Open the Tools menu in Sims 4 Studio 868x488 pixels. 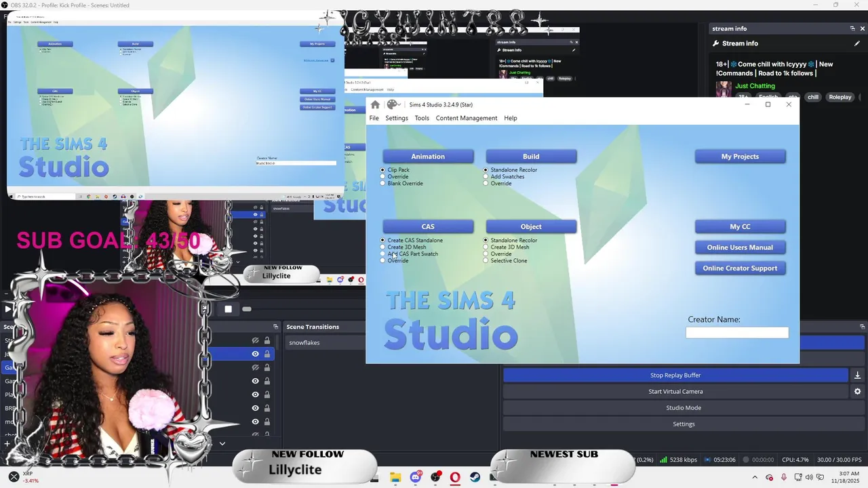(x=422, y=118)
